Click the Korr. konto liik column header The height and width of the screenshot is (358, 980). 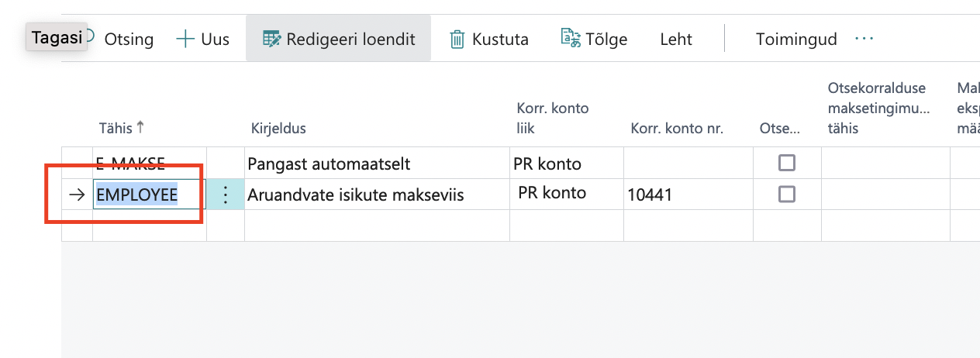pyautogui.click(x=553, y=118)
